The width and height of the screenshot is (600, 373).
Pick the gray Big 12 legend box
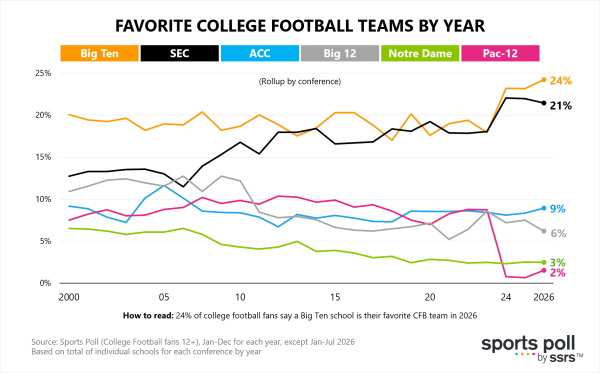pyautogui.click(x=340, y=53)
